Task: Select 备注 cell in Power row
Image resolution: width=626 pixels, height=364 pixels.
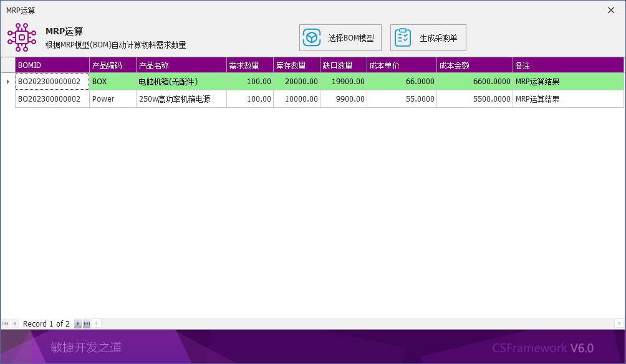Action: pyautogui.click(x=568, y=99)
